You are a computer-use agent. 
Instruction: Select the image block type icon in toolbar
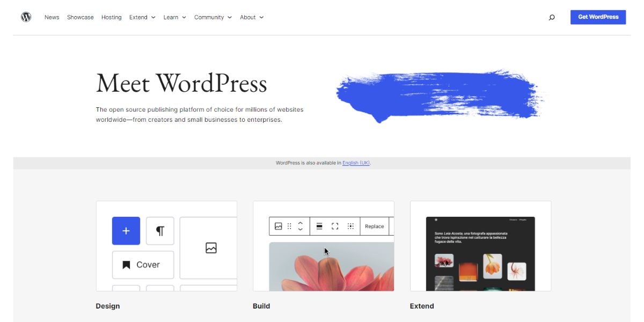coord(277,226)
